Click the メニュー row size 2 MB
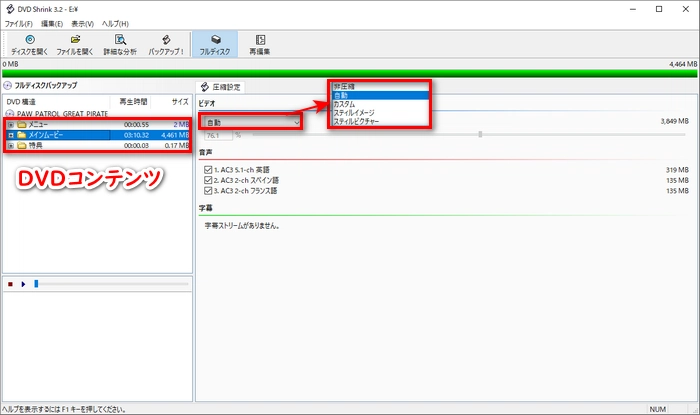Viewport: 700px width, 415px height. pos(181,124)
